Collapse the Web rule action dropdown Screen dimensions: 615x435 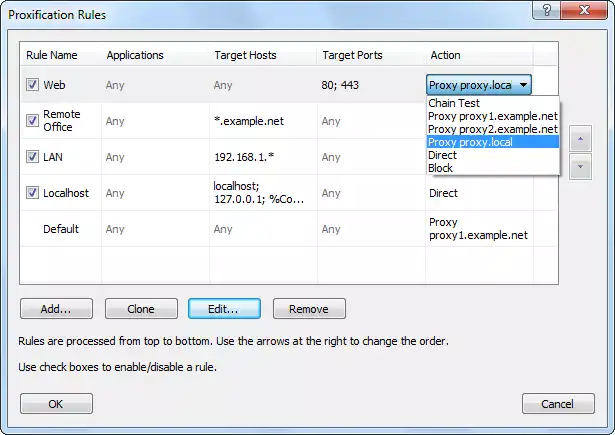point(523,85)
